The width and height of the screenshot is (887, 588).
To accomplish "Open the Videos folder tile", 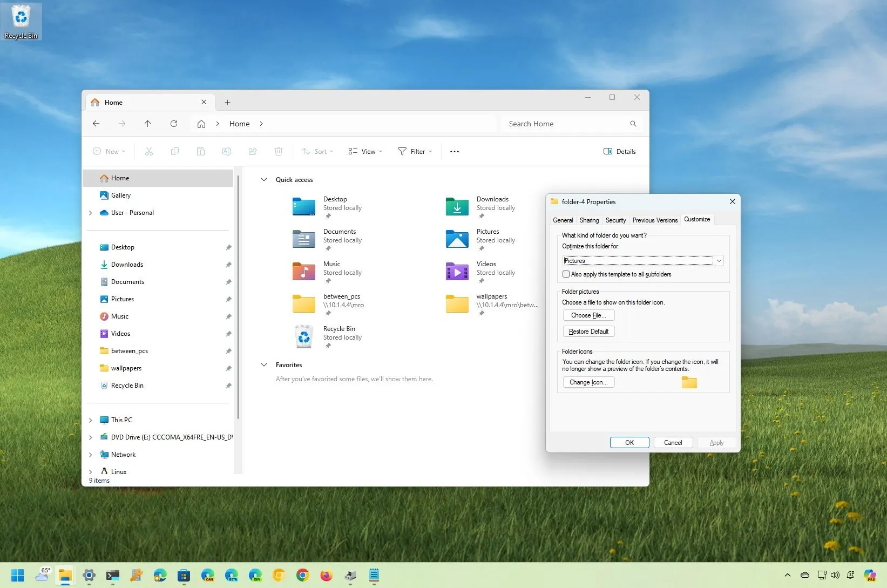I will tap(480, 272).
